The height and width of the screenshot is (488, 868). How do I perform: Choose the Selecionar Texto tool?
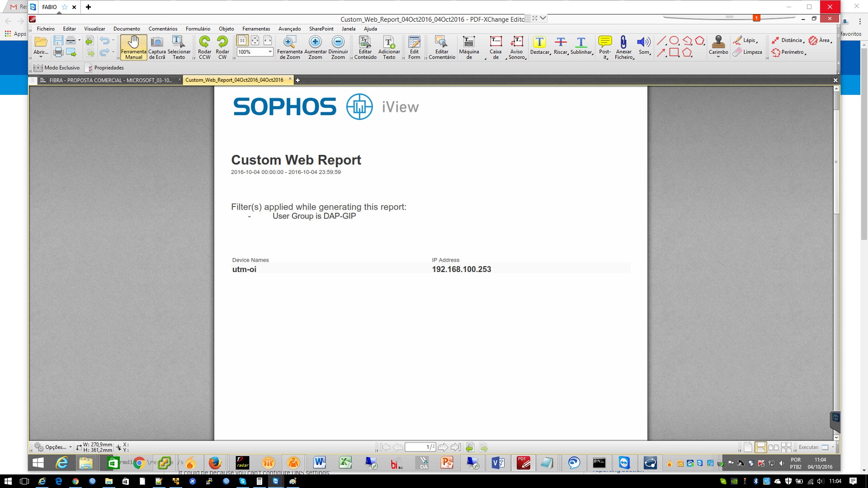[x=179, y=47]
